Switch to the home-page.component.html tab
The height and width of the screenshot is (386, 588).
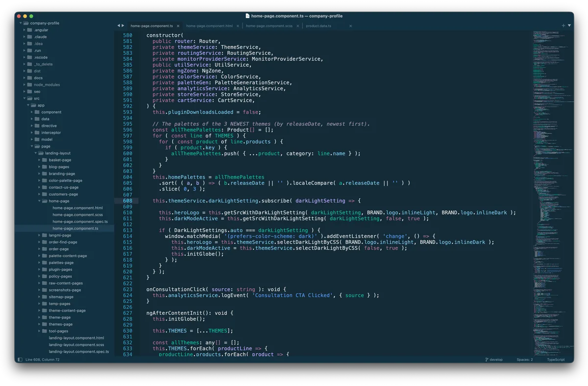click(209, 26)
